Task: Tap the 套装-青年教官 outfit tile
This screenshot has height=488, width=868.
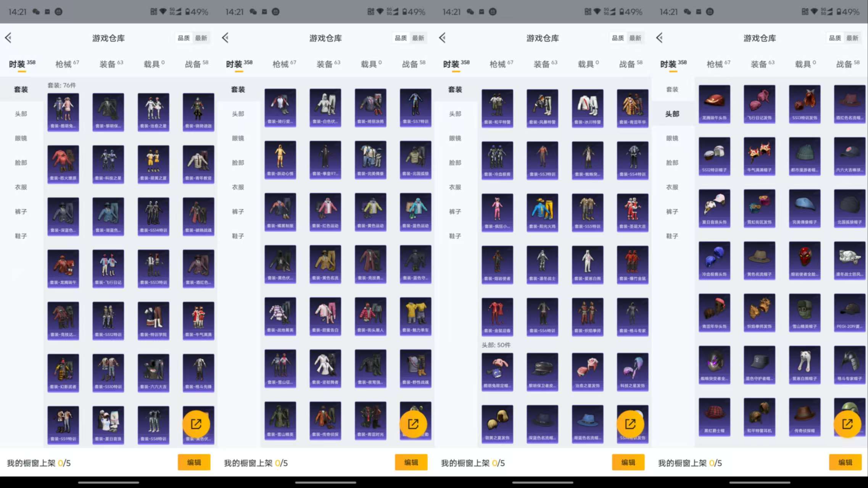Action: pos(198,164)
